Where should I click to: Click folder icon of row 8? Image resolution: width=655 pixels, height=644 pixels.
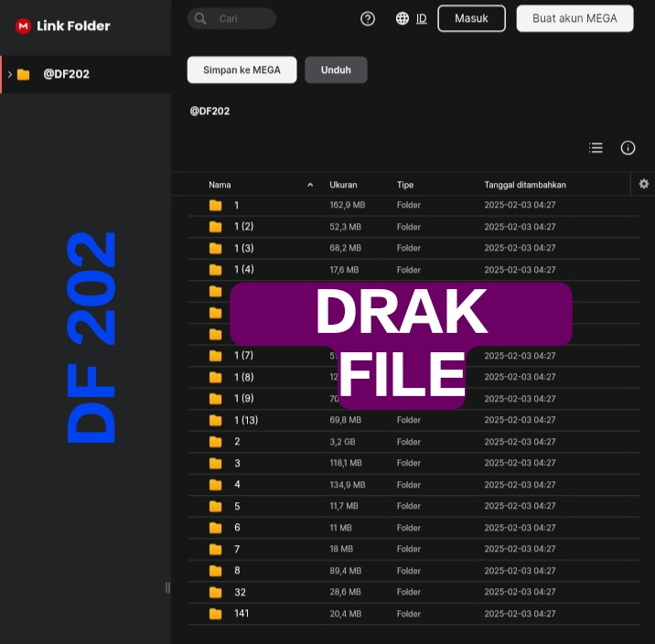point(216,571)
